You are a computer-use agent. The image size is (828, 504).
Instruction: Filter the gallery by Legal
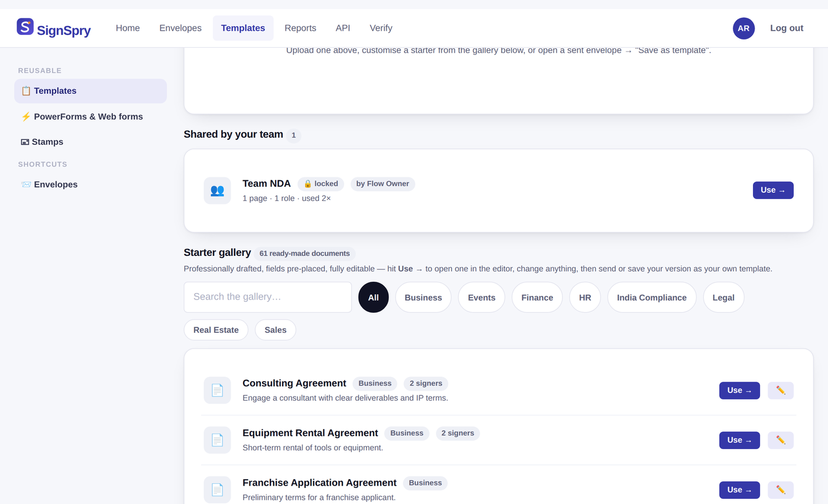pos(723,297)
